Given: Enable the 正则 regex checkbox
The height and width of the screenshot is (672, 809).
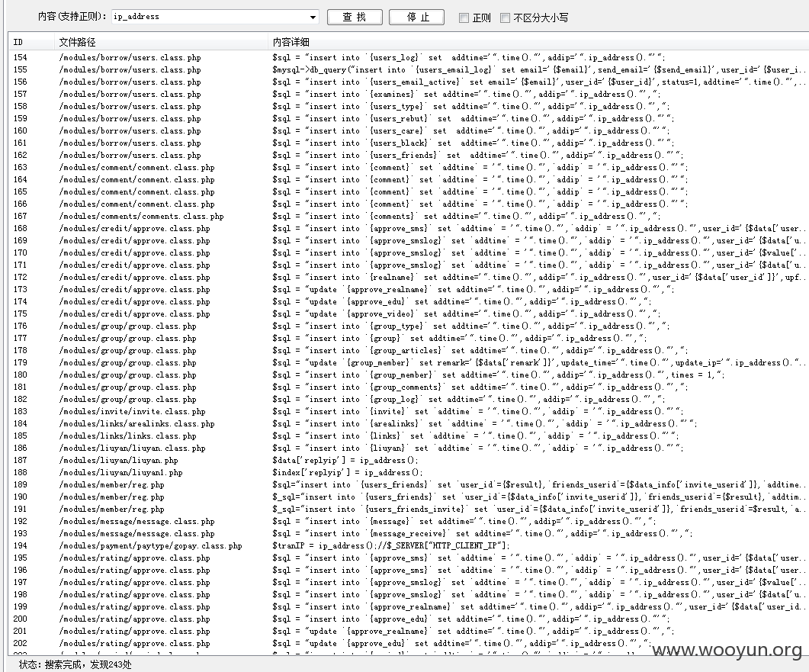Looking at the screenshot, I should tap(464, 18).
